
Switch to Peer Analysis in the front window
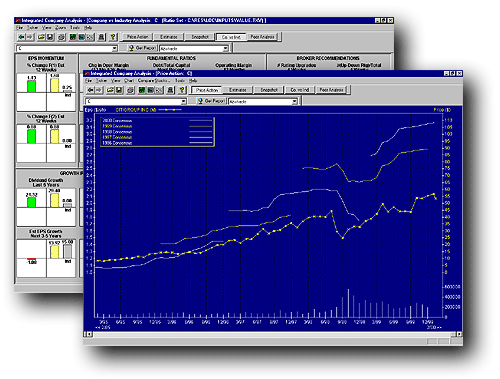(x=331, y=90)
